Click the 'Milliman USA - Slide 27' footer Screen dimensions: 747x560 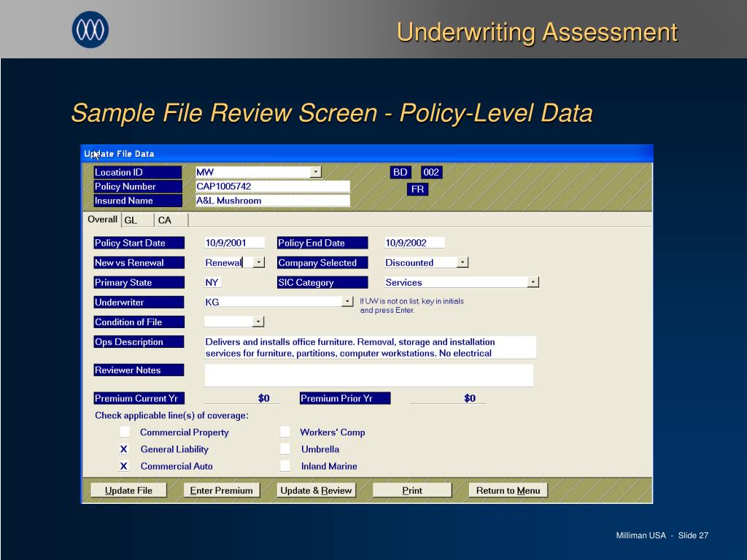coord(662,535)
